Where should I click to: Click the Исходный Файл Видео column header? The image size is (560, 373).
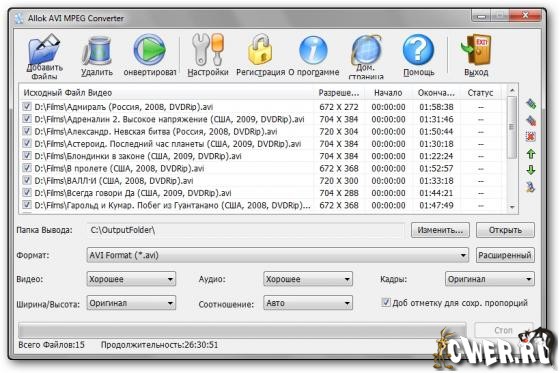tap(166, 93)
